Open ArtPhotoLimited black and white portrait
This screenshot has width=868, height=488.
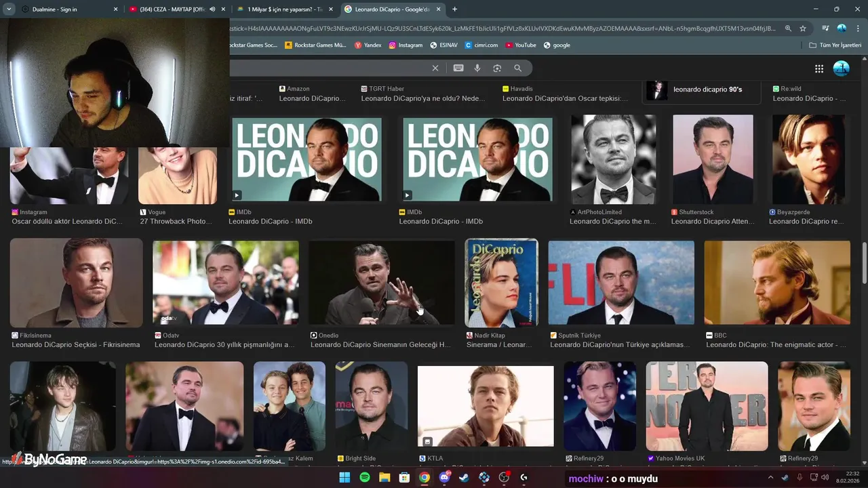tap(613, 159)
